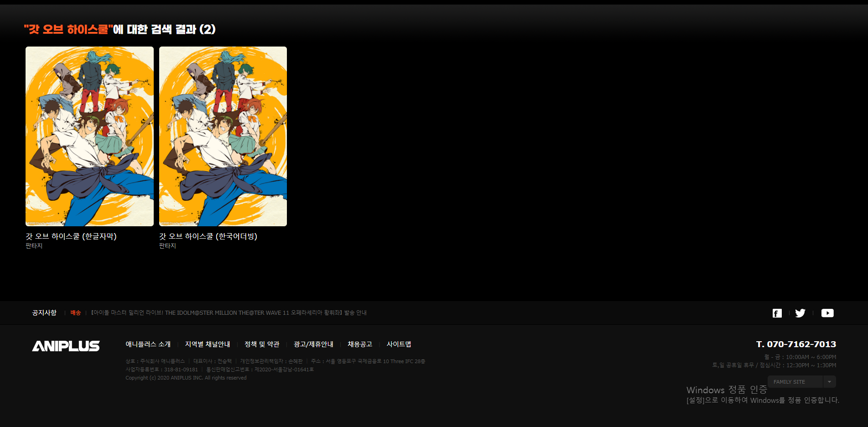
Task: Open the Twitter bird icon link
Action: (x=800, y=313)
